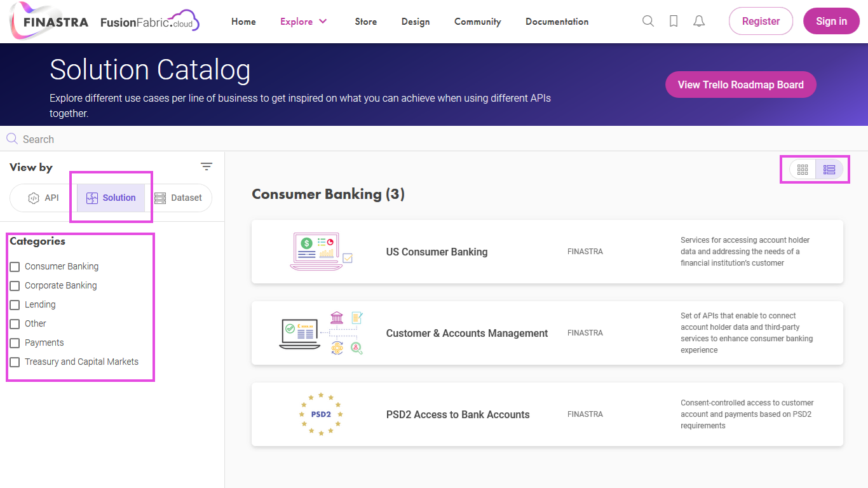The width and height of the screenshot is (868, 488).
Task: Select the Solution view tab
Action: pos(111,198)
